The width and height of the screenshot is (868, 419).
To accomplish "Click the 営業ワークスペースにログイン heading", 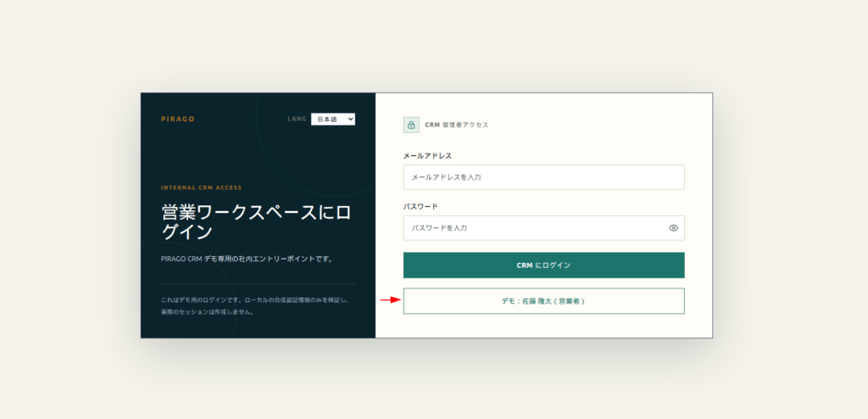I will [x=256, y=221].
